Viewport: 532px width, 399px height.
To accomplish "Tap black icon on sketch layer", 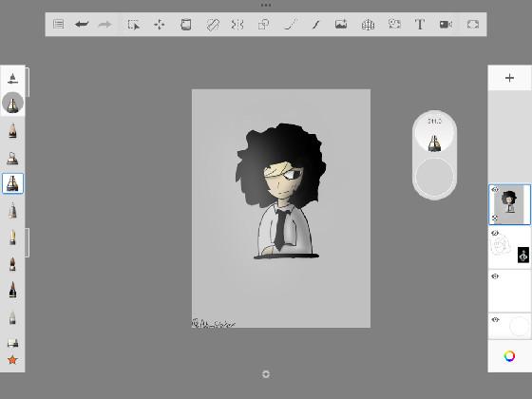I will [523, 256].
